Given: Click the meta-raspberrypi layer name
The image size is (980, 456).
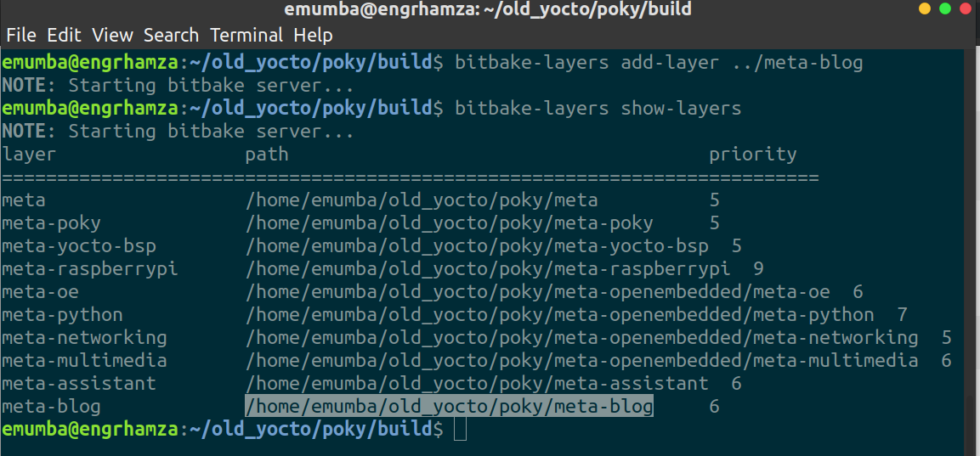Looking at the screenshot, I should (89, 269).
